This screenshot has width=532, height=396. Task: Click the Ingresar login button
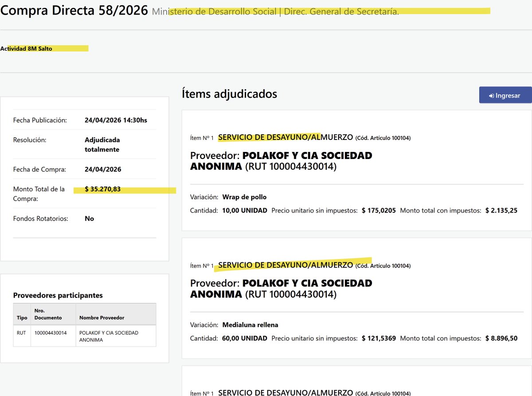(x=505, y=95)
